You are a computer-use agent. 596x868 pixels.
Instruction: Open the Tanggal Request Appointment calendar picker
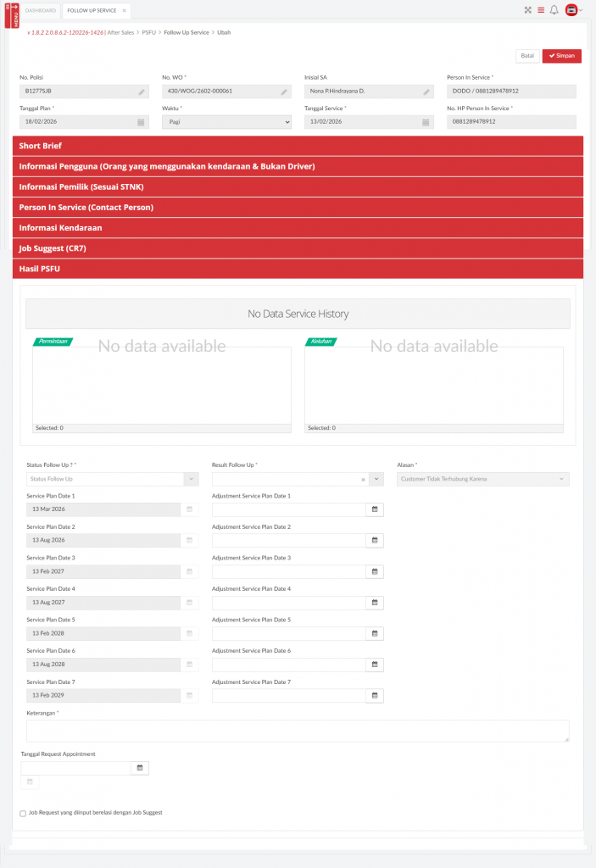pyautogui.click(x=140, y=768)
